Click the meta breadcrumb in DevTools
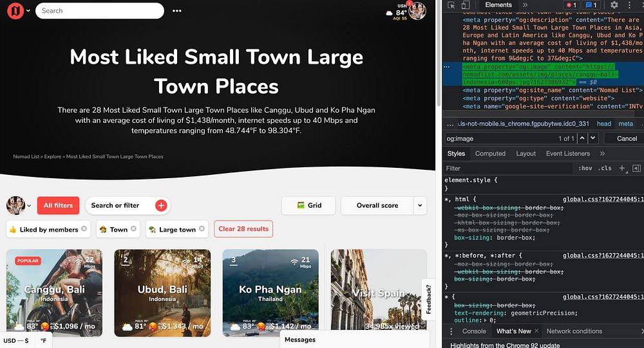 coord(625,124)
